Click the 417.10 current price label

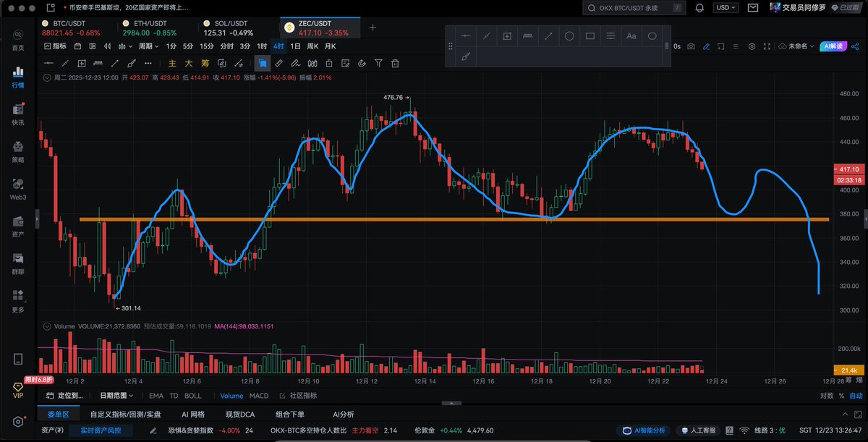[x=851, y=169]
